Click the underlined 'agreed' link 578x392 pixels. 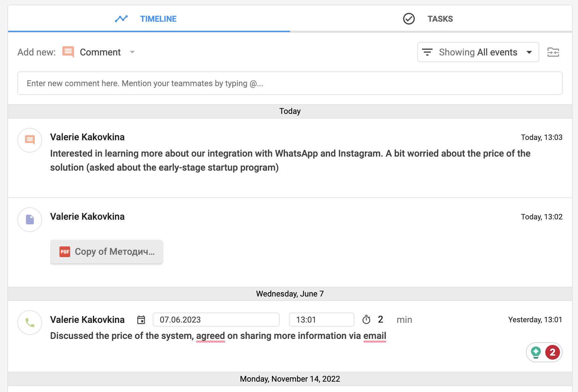211,336
